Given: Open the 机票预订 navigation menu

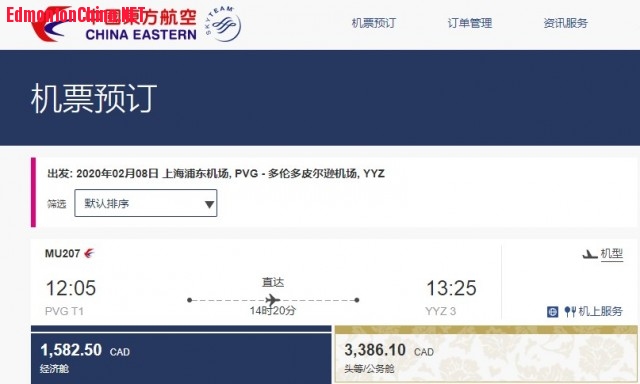Looking at the screenshot, I should (373, 23).
